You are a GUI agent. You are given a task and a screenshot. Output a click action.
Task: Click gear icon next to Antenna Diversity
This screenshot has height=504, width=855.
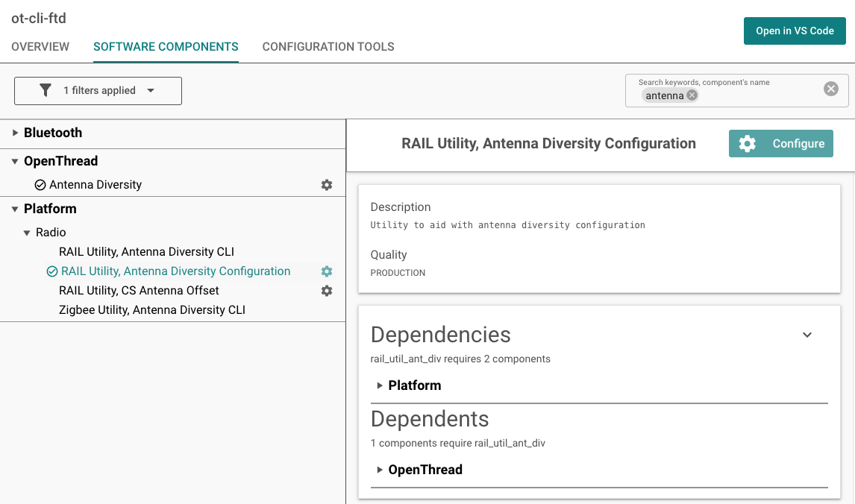pos(327,185)
